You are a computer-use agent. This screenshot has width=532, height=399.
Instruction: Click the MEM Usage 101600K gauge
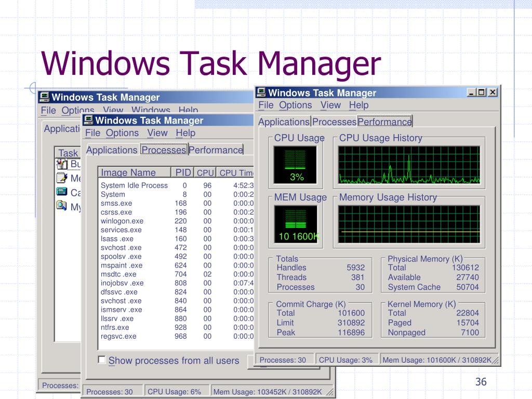point(296,224)
